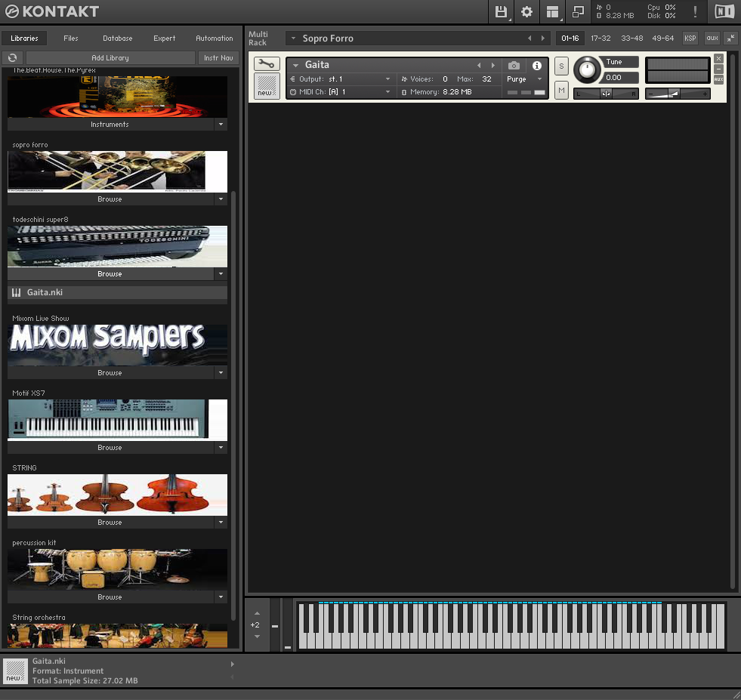Open Gaita instrument name dropdown
This screenshot has height=700, width=741.
click(296, 65)
